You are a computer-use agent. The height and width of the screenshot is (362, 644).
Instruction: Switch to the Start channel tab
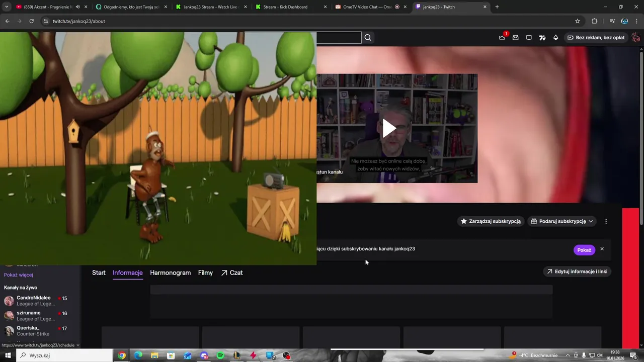pos(99,273)
